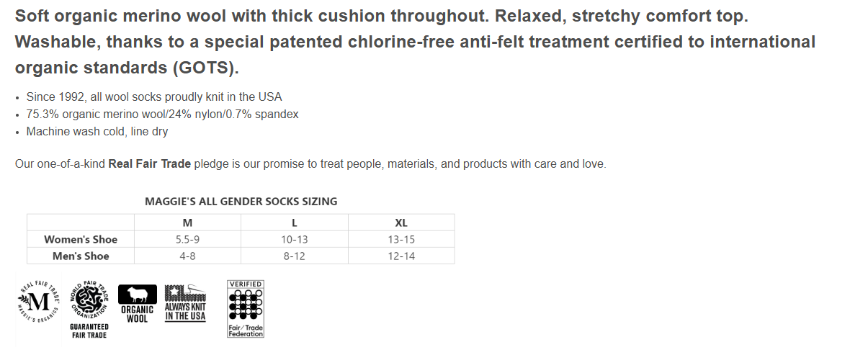
Task: Click the L size column header
Action: tap(294, 223)
